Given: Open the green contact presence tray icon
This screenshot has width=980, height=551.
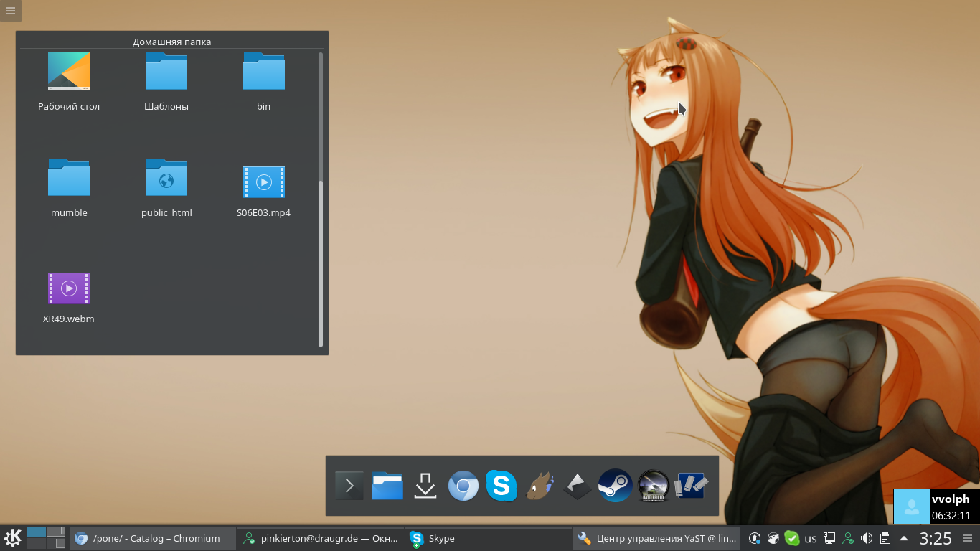Looking at the screenshot, I should tap(848, 538).
